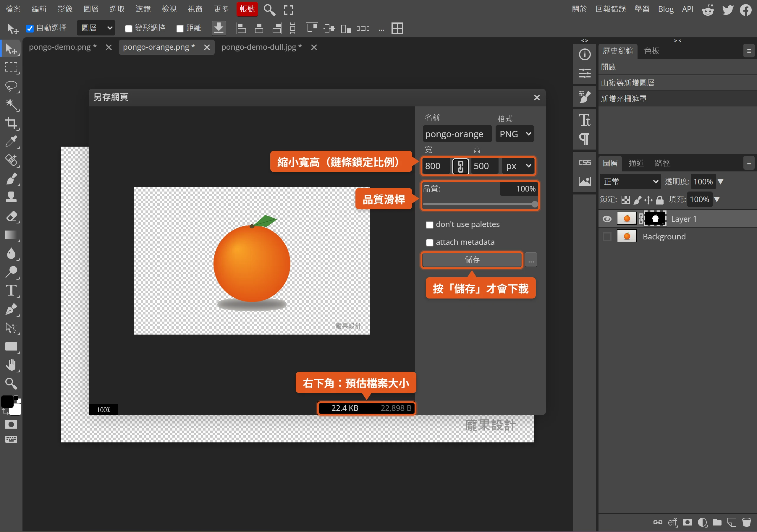
Task: Select the Gradient tool
Action: click(12, 235)
